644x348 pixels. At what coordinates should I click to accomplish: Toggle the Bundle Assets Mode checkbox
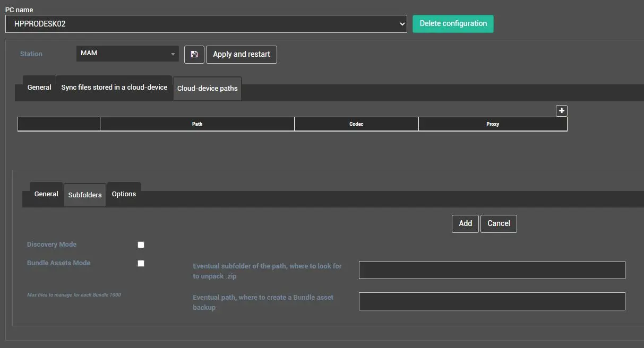coord(141,263)
